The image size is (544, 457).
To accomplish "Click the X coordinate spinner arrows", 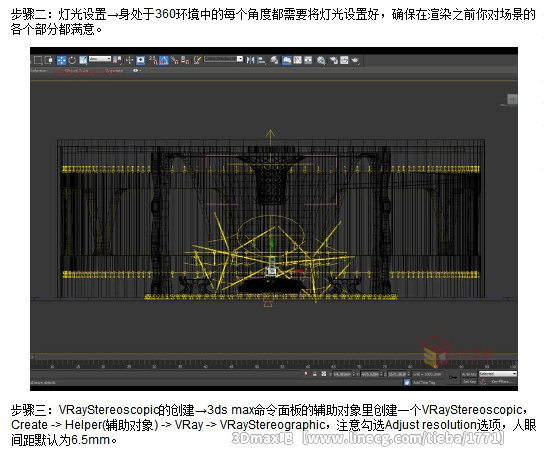I will pos(354,374).
